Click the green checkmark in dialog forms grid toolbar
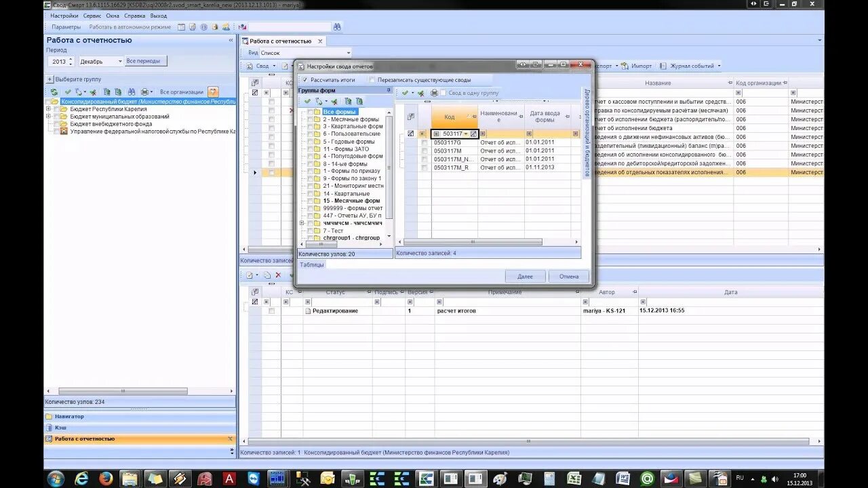Image resolution: width=868 pixels, height=488 pixels. [x=405, y=93]
